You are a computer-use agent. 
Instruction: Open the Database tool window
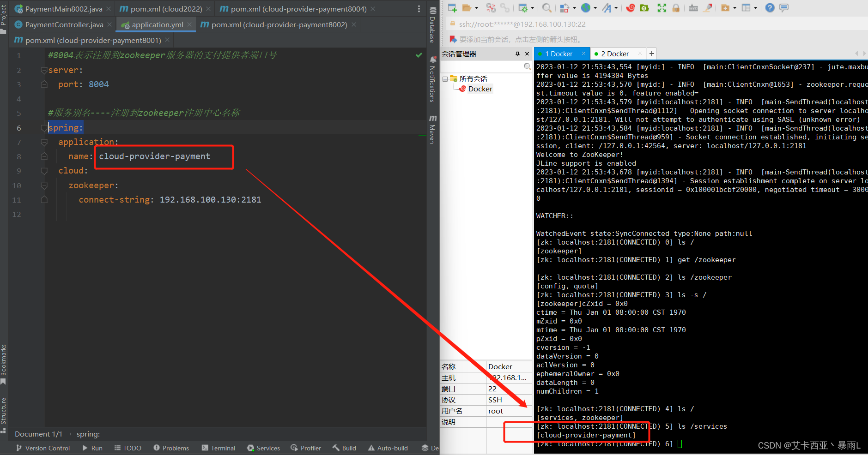(432, 25)
